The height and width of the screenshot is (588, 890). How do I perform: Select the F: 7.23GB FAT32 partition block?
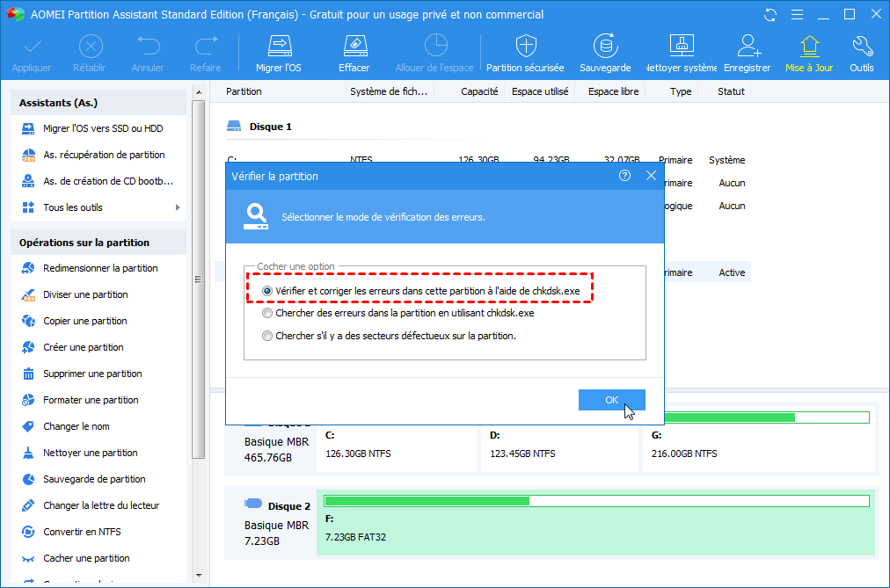tap(595, 522)
